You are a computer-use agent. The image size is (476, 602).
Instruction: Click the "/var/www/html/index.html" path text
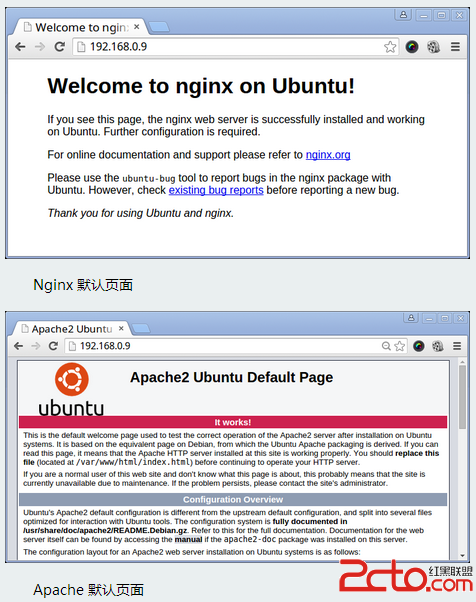click(133, 462)
